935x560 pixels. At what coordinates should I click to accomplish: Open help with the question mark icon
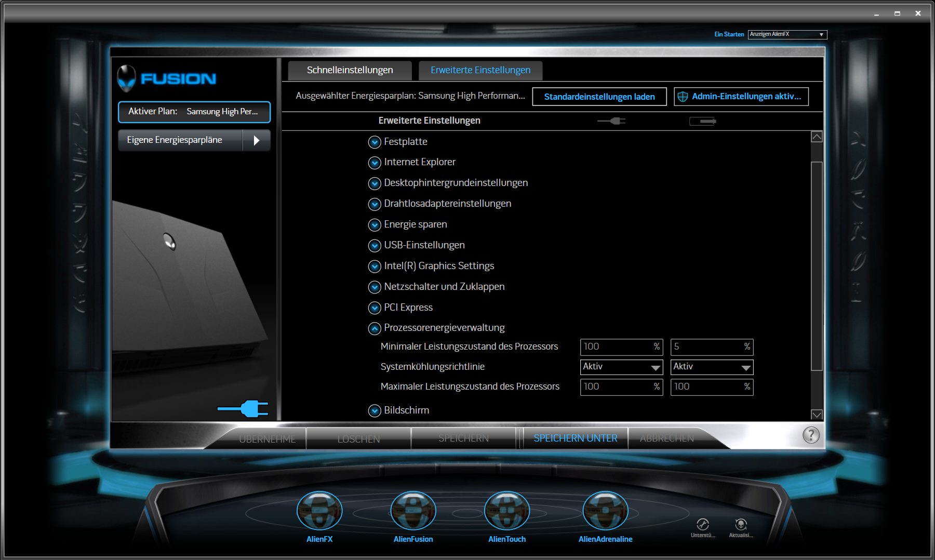(811, 435)
